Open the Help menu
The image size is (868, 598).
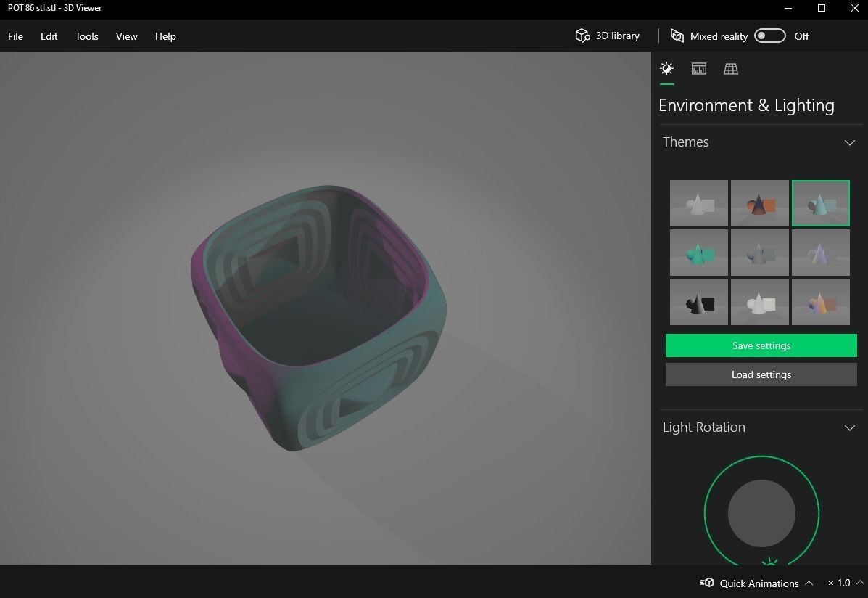165,36
